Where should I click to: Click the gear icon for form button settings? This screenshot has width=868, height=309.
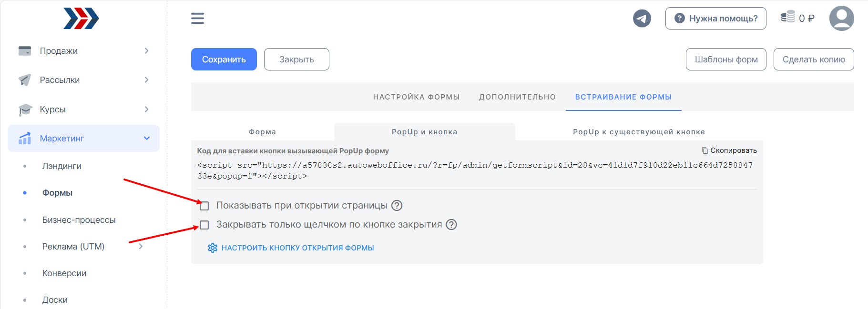click(213, 248)
